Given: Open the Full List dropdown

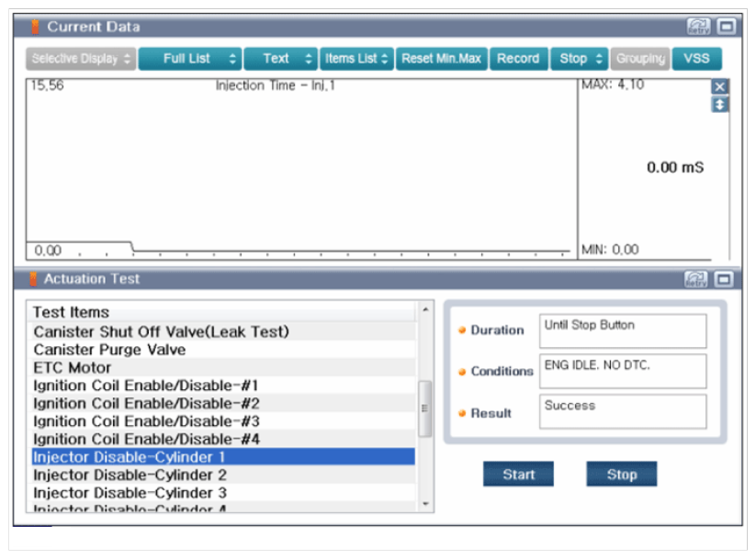Looking at the screenshot, I should [190, 59].
